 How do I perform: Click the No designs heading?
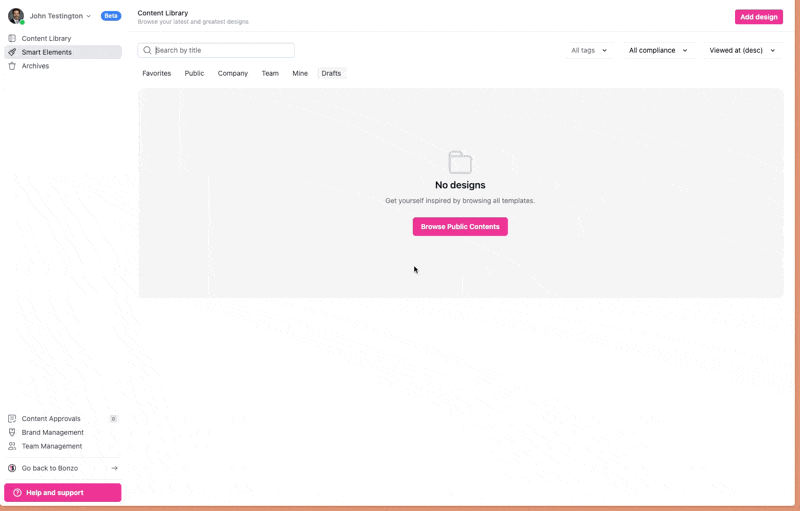pos(460,185)
